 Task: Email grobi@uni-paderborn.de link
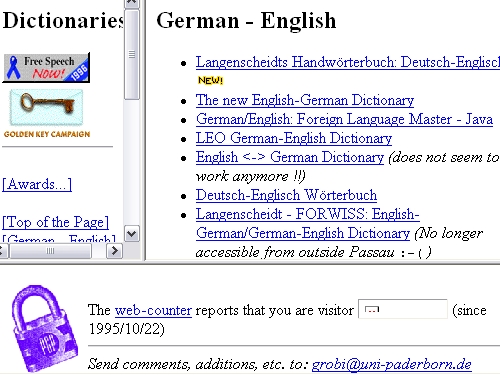point(391,364)
